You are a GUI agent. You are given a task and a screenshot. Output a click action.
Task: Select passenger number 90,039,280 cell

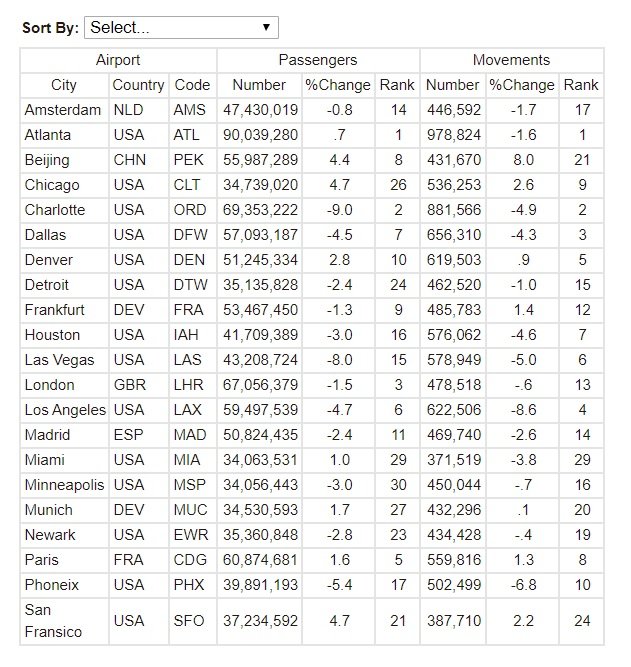pos(258,135)
